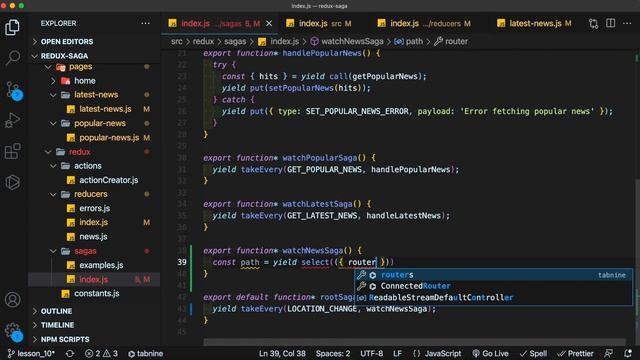Click feedback icon in status bar
This screenshot has width=640, height=360.
tap(608, 354)
